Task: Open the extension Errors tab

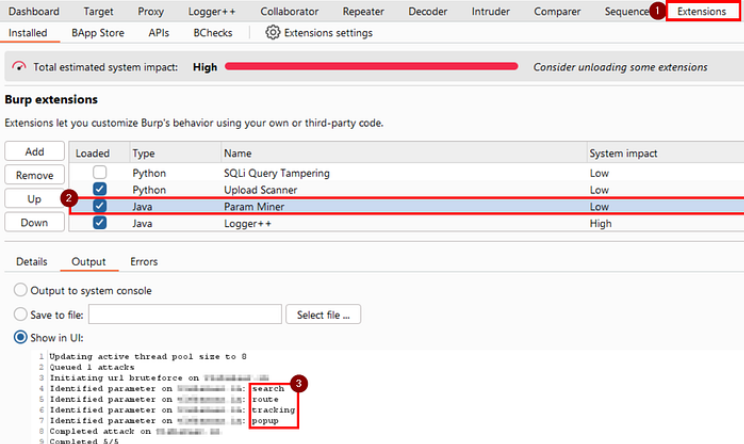Action: (144, 261)
